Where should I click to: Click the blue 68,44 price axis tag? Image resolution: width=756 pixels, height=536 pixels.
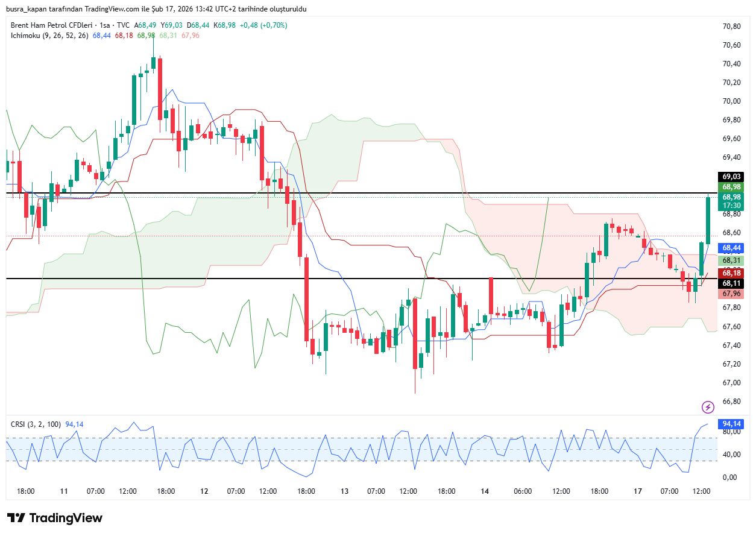[x=731, y=248]
